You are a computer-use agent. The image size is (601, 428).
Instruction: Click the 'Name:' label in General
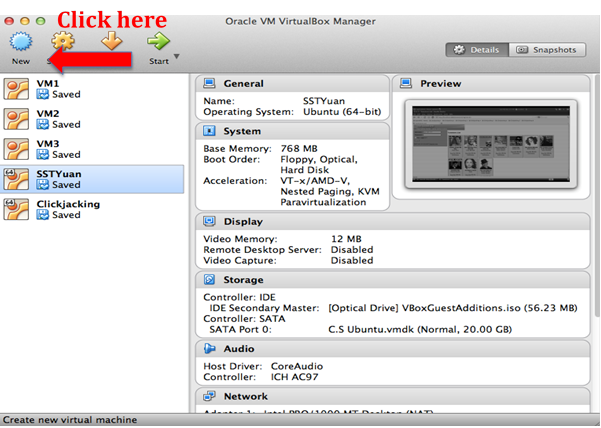219,101
